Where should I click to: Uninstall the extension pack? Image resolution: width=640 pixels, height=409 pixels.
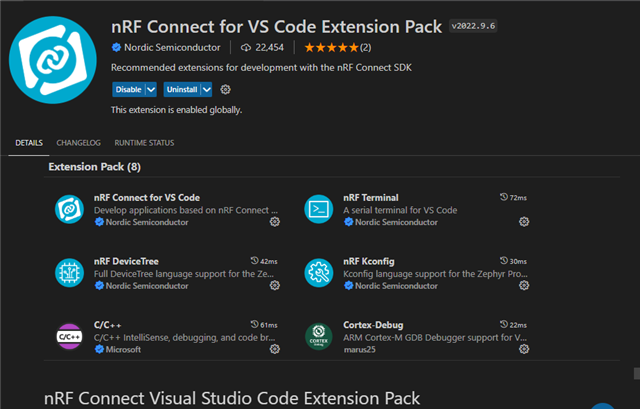tap(182, 89)
